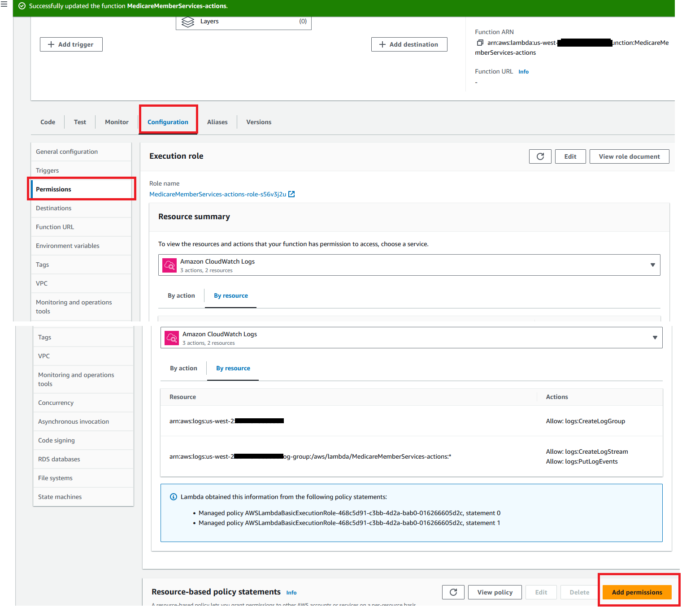Screen dimensions: 695x616
Task: Refresh Resource-based policy statements
Action: (x=453, y=592)
